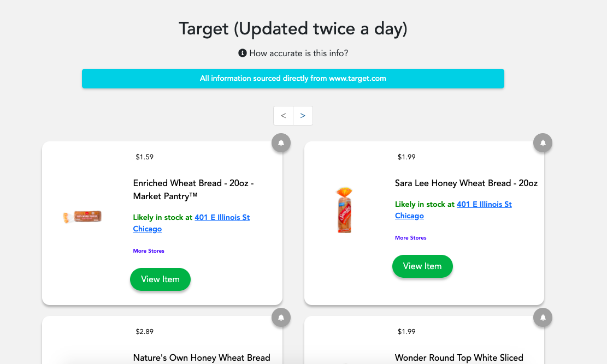This screenshot has width=607, height=364.
Task: Click the target.com information source banner
Action: [293, 79]
